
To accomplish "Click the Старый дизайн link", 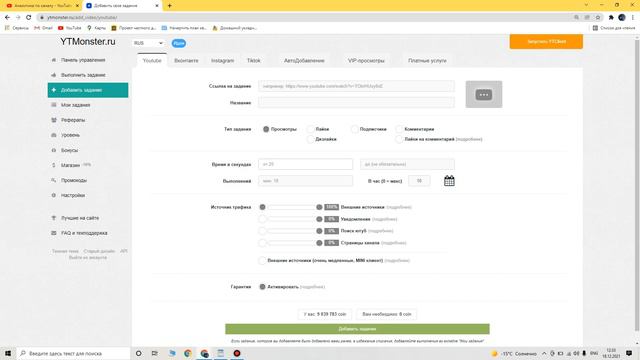I will (x=99, y=251).
